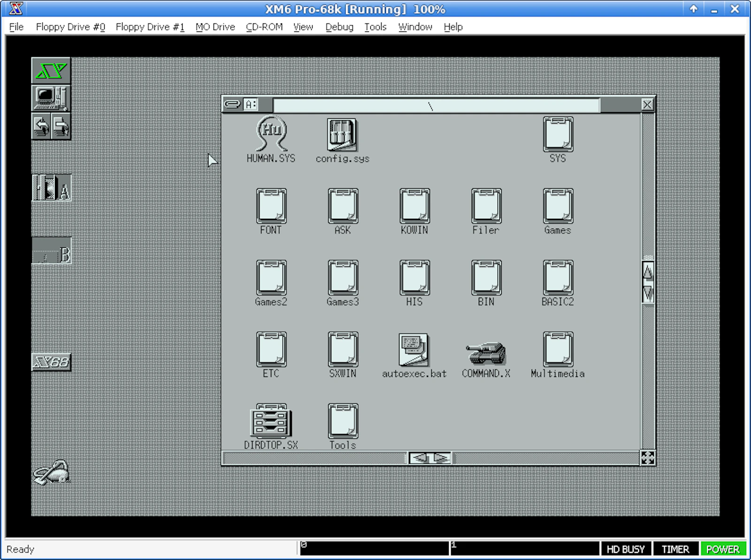Screen dimensions: 751x560
Task: Select the Filer folder
Action: 486,206
